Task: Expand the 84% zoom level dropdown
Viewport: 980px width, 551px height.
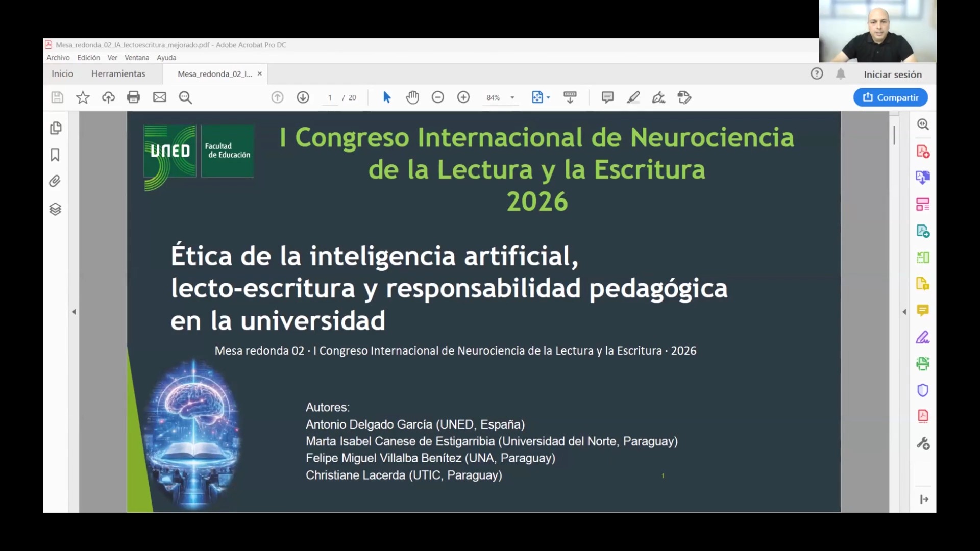Action: coord(512,97)
